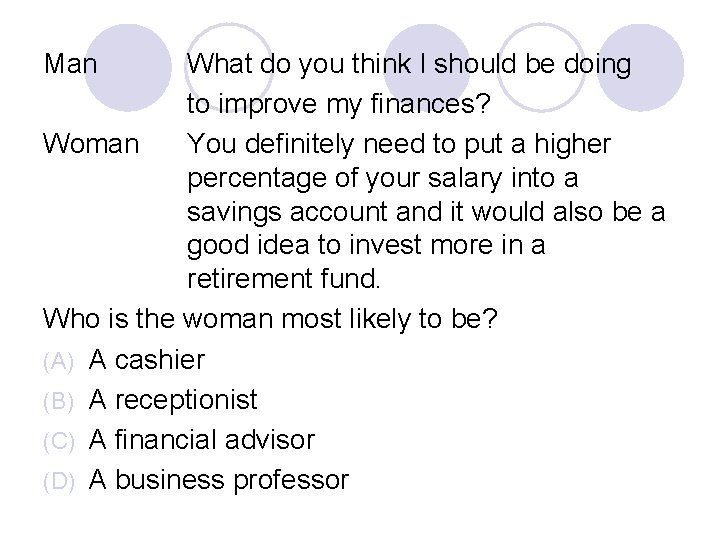Select the line "What do you think I should be doing"
This screenshot has height=540, width=720.
[409, 66]
